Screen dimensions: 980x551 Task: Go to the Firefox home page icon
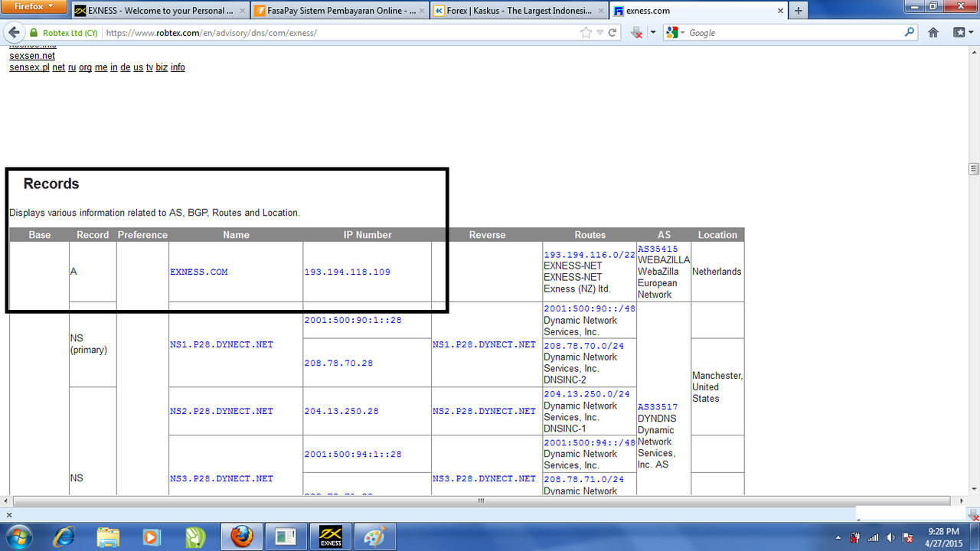tap(933, 33)
